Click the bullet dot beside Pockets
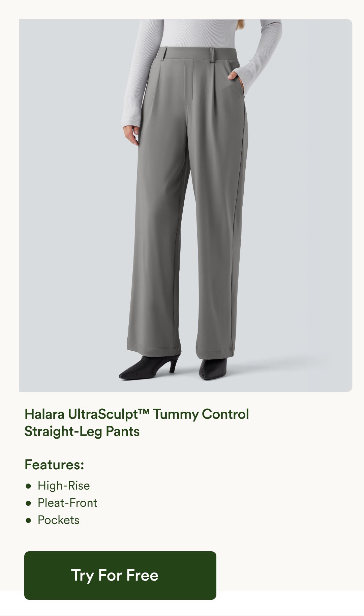 tap(28, 520)
